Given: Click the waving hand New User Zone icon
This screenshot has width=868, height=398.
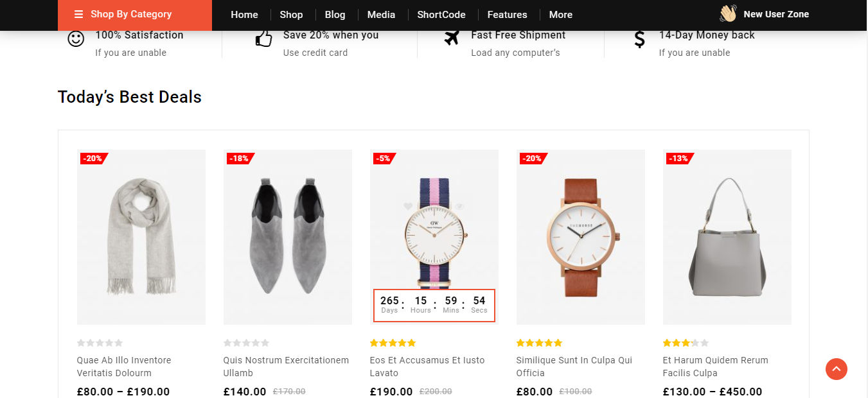Looking at the screenshot, I should (x=728, y=13).
